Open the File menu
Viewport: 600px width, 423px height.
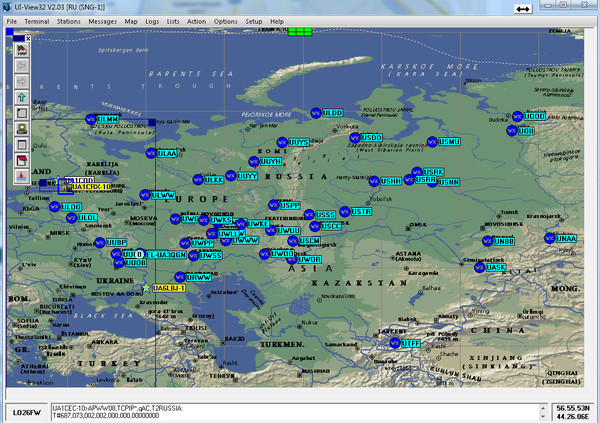[x=11, y=21]
